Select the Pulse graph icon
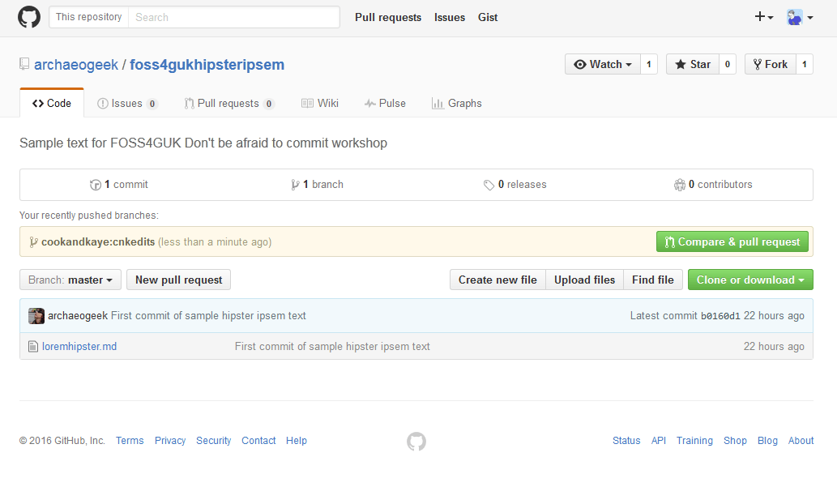 coord(369,103)
